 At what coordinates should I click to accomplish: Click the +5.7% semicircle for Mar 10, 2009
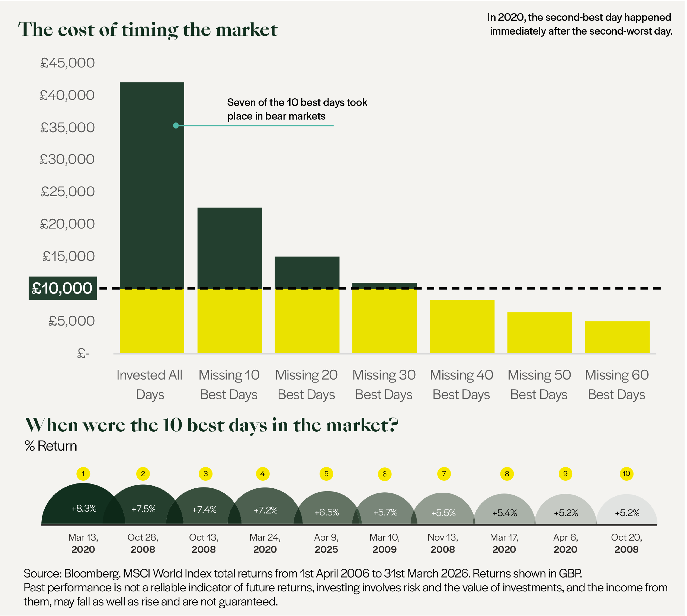385,512
